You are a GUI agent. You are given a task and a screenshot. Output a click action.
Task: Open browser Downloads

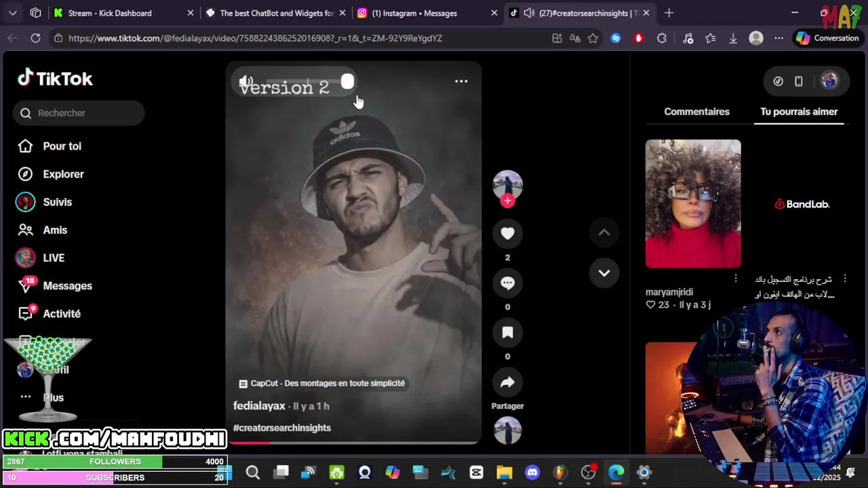pos(733,39)
